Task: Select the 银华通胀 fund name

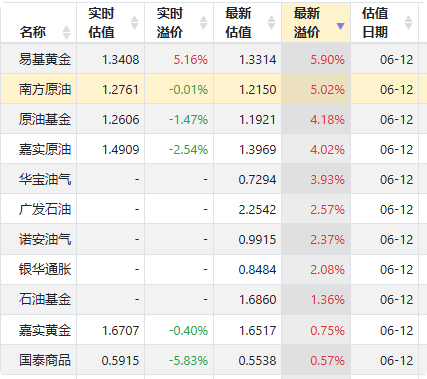Action: point(45,269)
